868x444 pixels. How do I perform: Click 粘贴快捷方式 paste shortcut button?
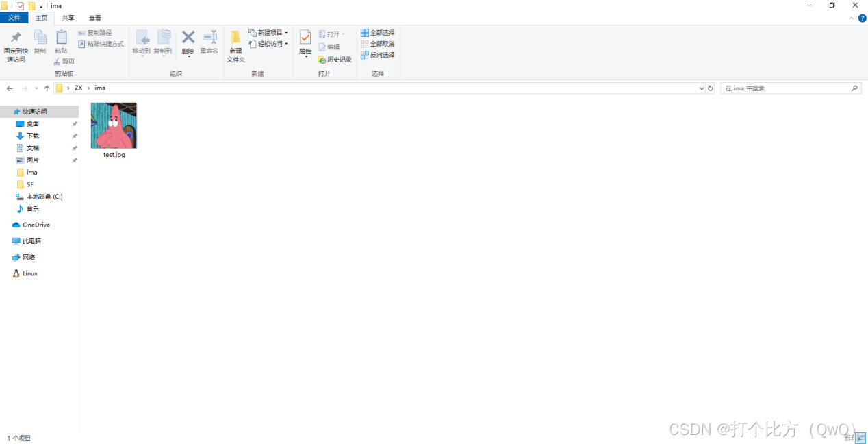pyautogui.click(x=101, y=44)
